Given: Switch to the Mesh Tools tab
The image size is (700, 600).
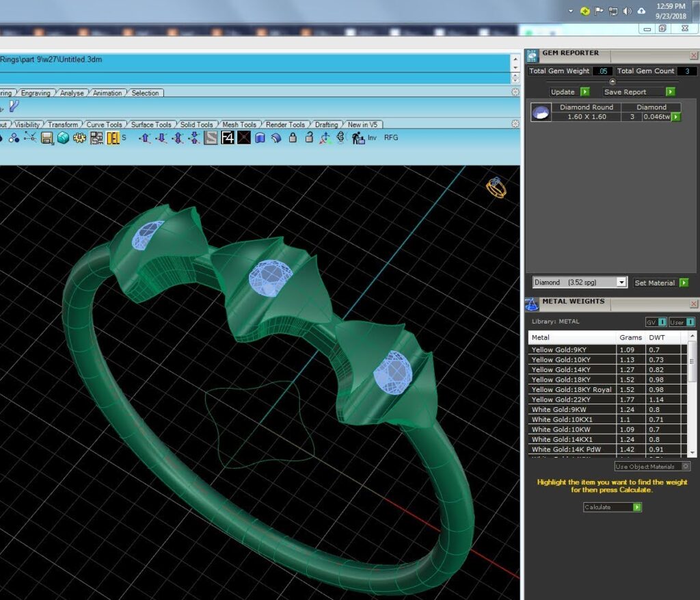Looking at the screenshot, I should (x=239, y=125).
